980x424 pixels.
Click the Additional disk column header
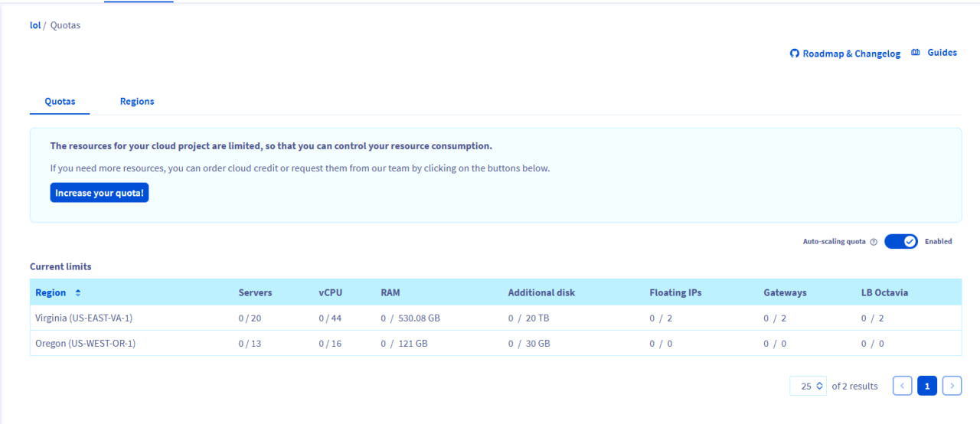(541, 292)
